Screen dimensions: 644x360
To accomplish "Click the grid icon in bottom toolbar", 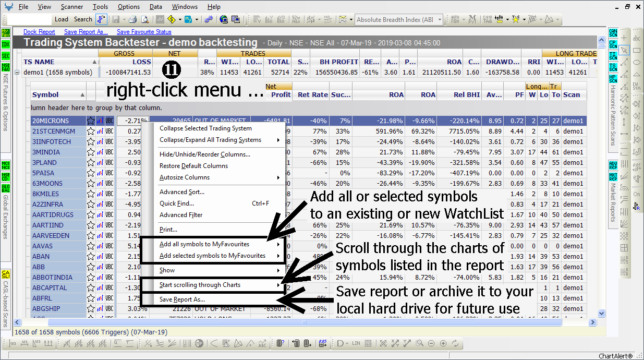I will [x=368, y=343].
